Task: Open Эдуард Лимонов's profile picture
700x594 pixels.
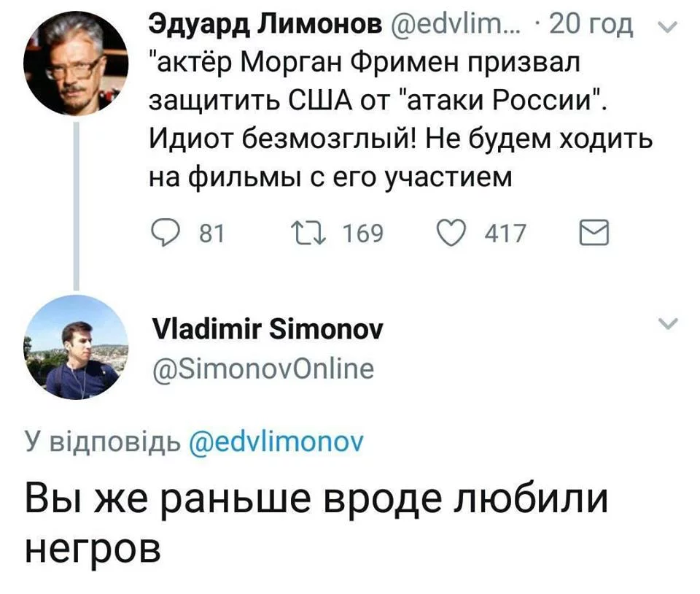Action: pyautogui.click(x=77, y=63)
